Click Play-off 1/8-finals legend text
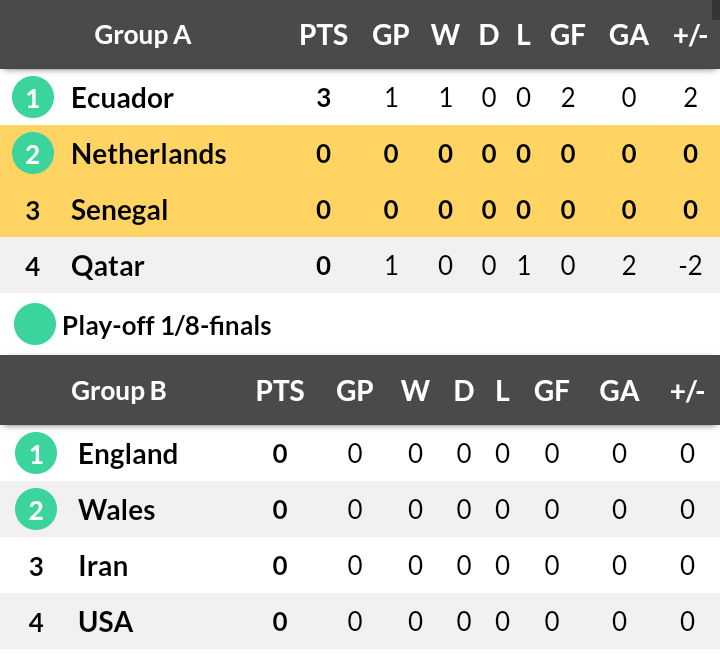The height and width of the screenshot is (654, 720). pyautogui.click(x=167, y=326)
